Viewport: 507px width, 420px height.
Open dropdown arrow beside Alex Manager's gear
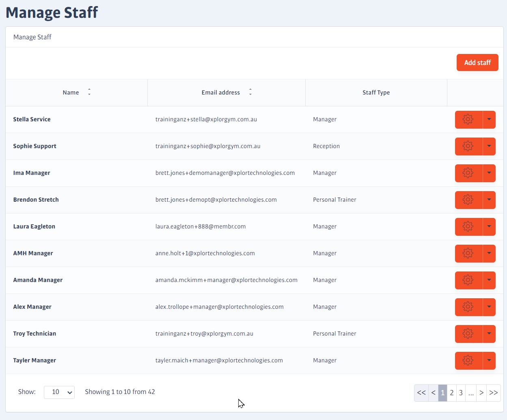489,307
